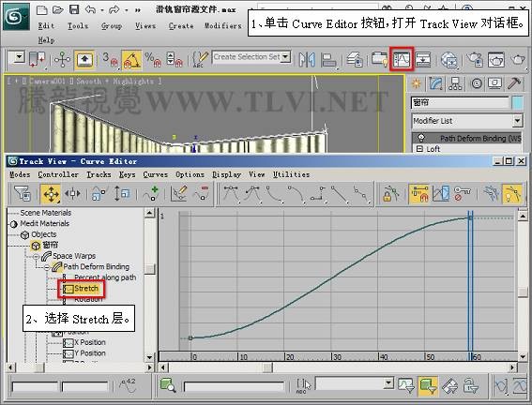Click the Track View Filters icon
The image size is (532, 405).
pyautogui.click(x=23, y=193)
